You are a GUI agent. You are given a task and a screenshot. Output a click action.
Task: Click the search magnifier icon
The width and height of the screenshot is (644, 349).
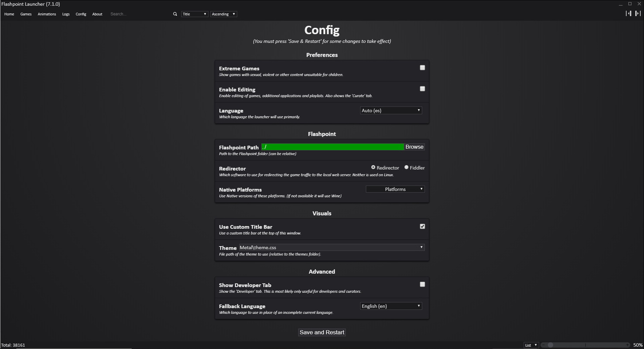(175, 14)
